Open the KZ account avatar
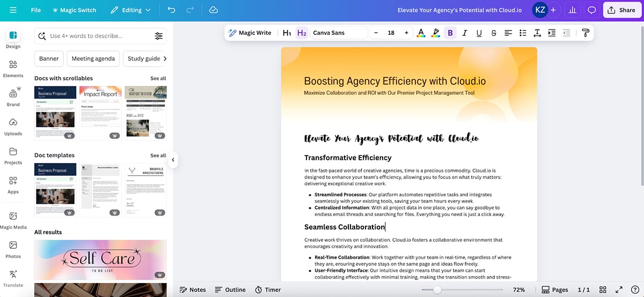Viewport: 644px width, 297px height. 539,10
